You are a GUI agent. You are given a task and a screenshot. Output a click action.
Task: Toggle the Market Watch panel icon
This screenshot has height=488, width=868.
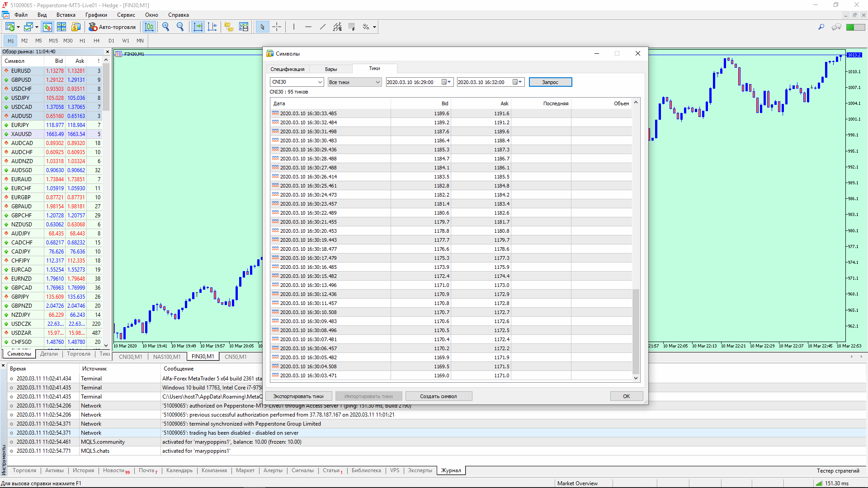click(x=47, y=27)
